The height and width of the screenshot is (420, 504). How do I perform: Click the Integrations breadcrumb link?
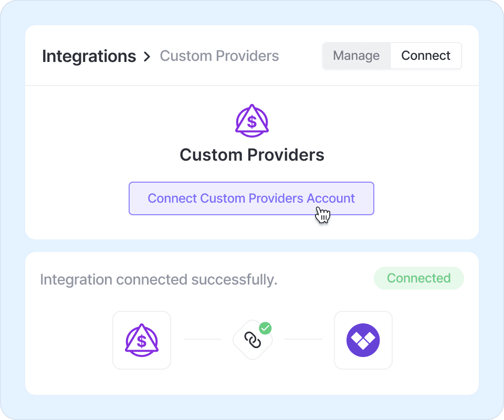89,56
